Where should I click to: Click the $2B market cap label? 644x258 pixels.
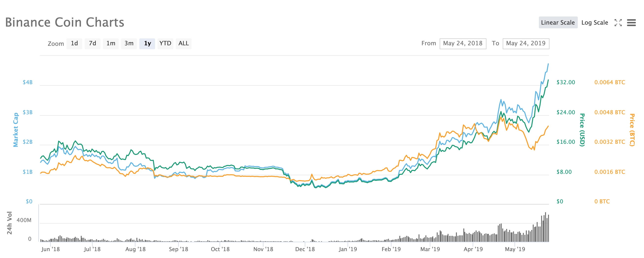(x=28, y=142)
